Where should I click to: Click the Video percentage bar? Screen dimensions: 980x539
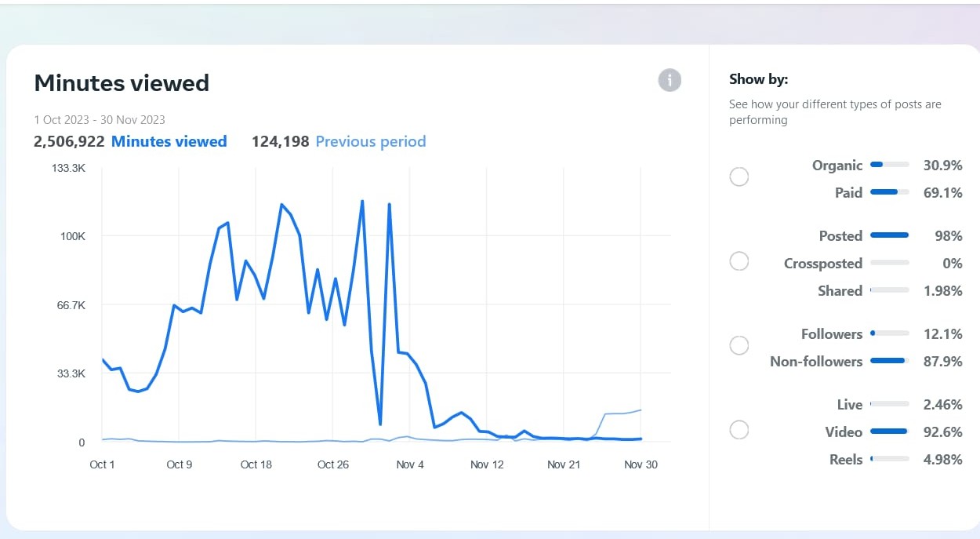coord(889,432)
